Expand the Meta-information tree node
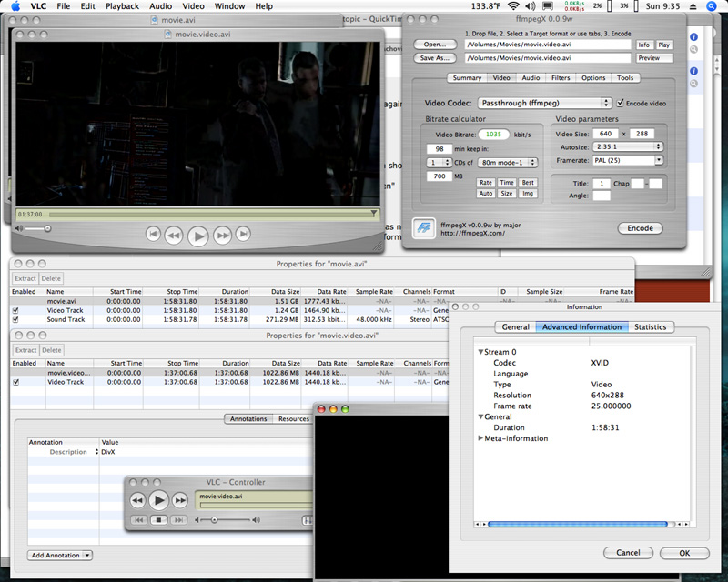This screenshot has height=582, width=728. tap(480, 438)
